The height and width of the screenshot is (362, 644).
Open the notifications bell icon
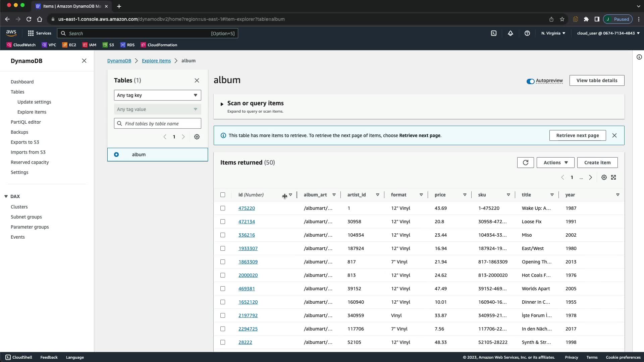point(510,33)
